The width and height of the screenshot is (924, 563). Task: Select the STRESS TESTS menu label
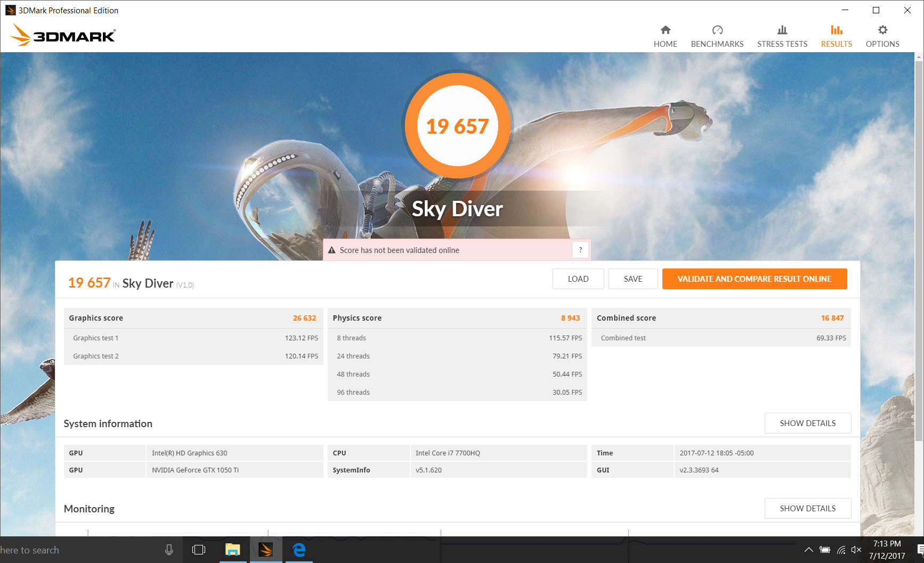(782, 44)
